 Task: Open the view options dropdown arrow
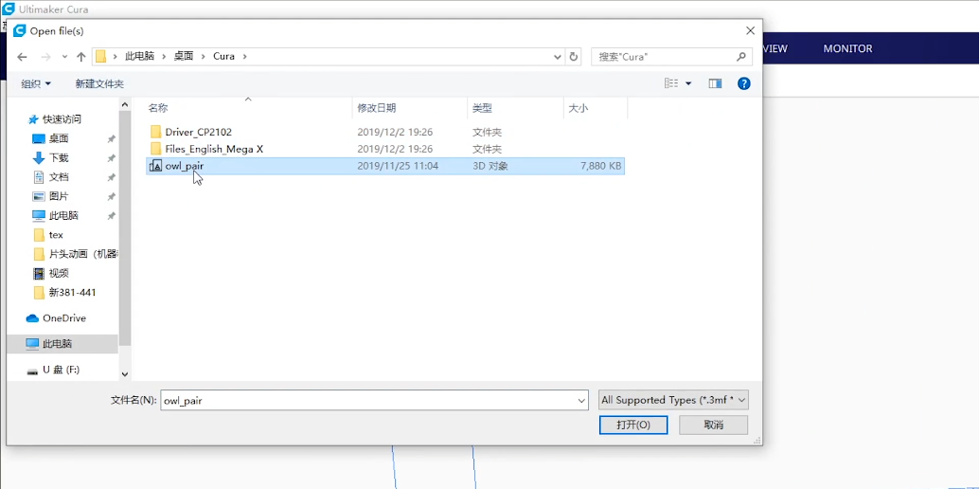coord(688,83)
